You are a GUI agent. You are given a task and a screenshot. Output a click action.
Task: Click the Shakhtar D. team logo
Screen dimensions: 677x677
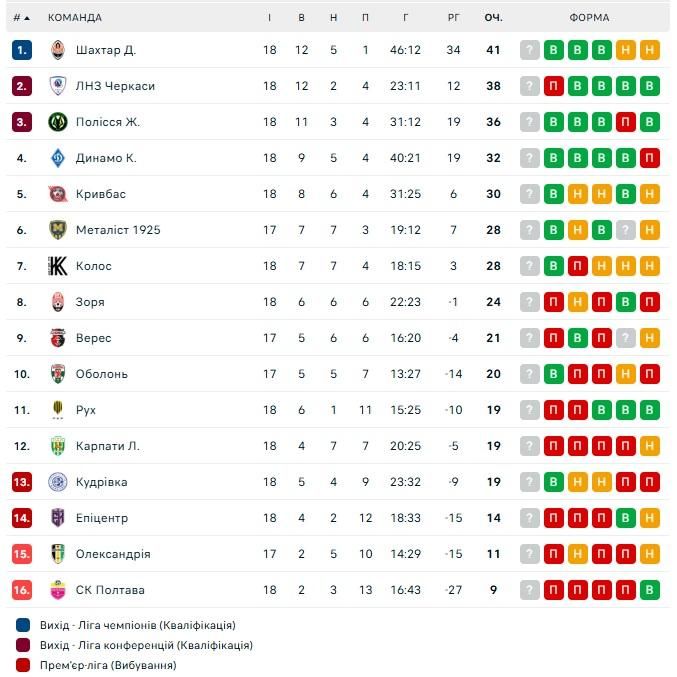58,50
